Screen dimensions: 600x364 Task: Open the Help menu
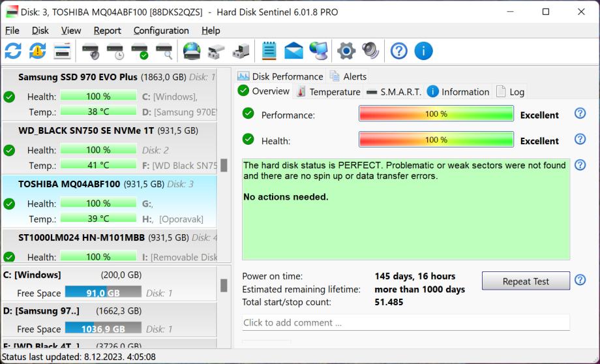click(211, 31)
